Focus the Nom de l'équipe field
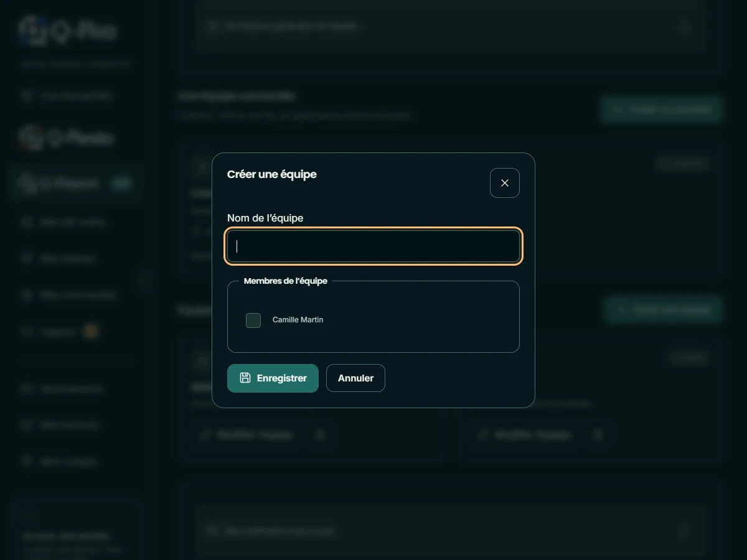Image resolution: width=747 pixels, height=560 pixels. tap(374, 246)
